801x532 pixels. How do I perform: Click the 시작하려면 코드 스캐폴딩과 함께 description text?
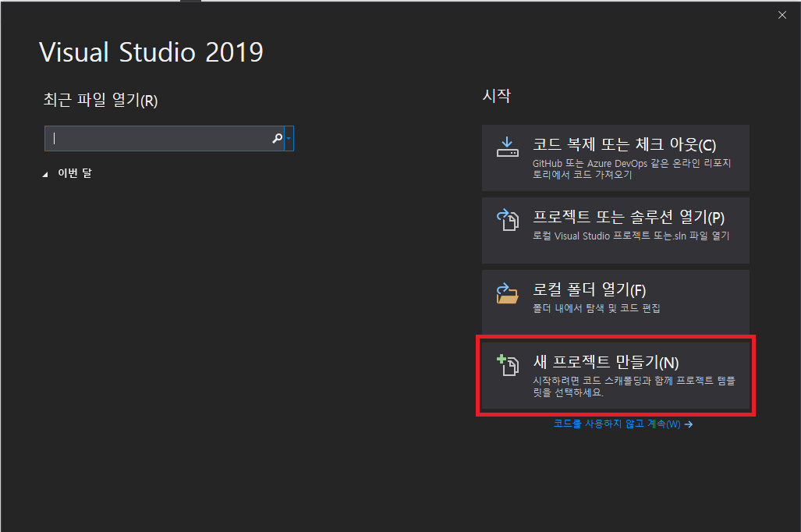click(634, 386)
